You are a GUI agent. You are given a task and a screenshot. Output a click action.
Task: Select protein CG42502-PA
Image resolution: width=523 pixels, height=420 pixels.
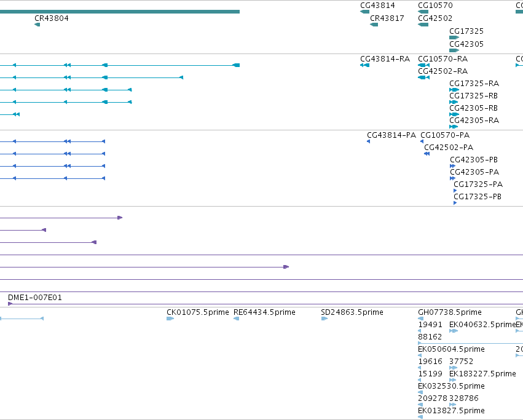pos(427,154)
